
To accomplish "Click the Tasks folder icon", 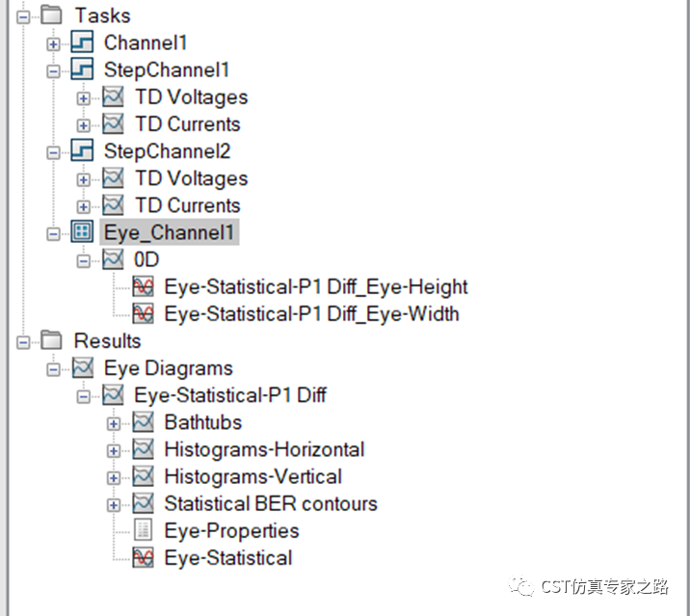I will [x=52, y=16].
